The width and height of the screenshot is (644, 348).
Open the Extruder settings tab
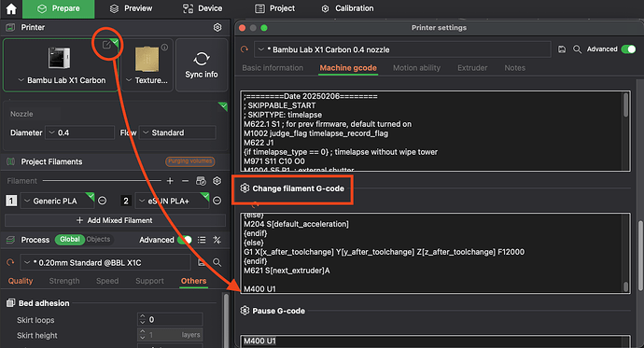click(472, 68)
